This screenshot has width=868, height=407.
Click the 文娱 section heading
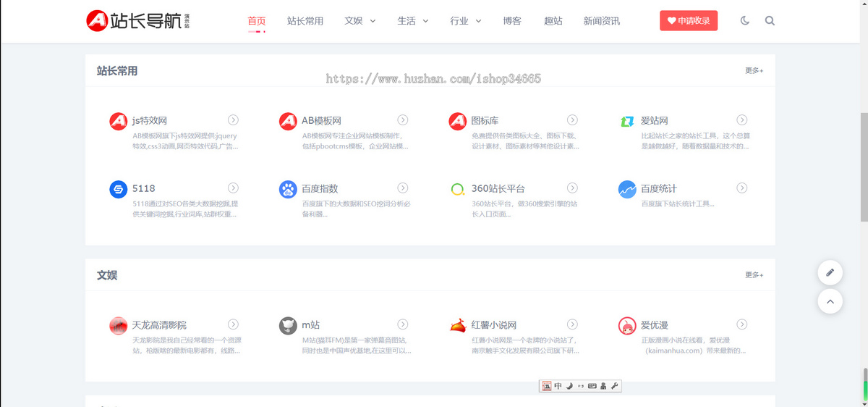coord(107,275)
